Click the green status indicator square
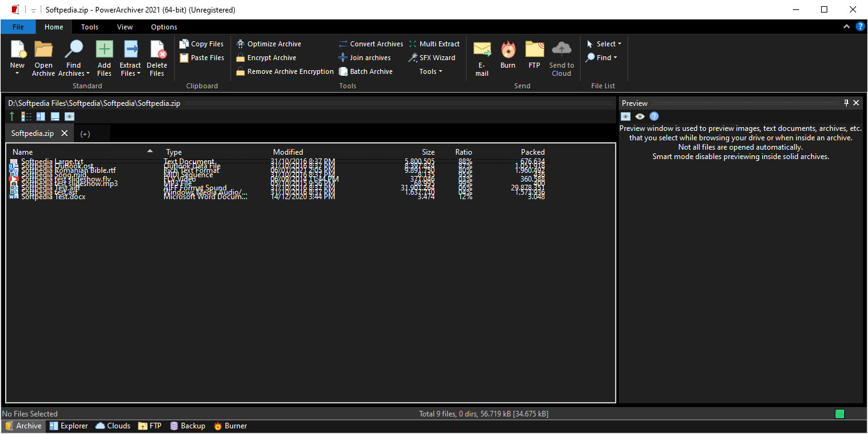 (x=839, y=414)
